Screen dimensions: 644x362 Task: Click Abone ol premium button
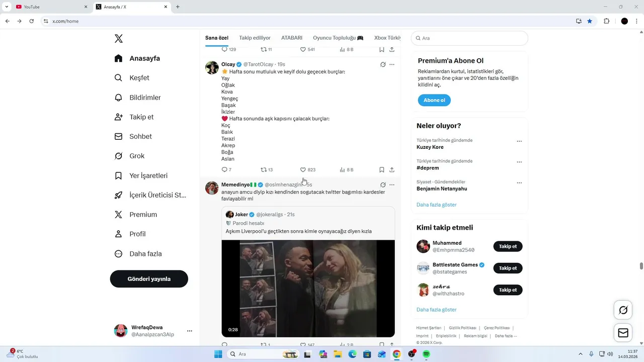[x=434, y=100]
